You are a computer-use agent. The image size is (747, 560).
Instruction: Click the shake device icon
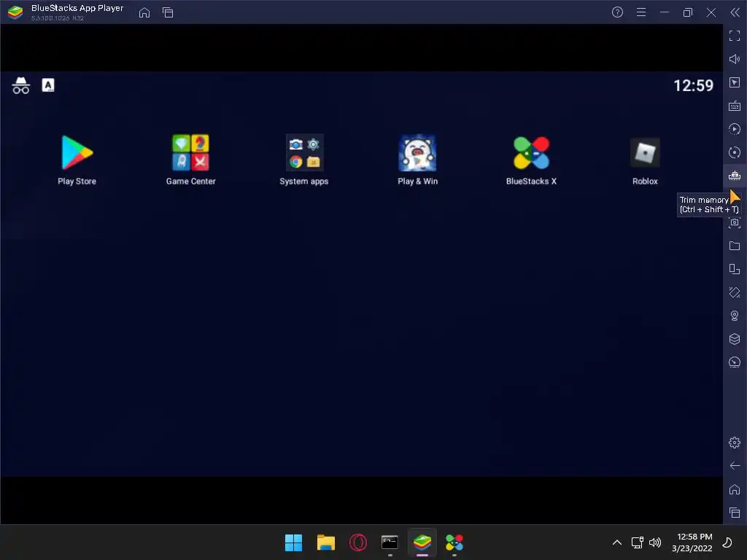point(735,292)
